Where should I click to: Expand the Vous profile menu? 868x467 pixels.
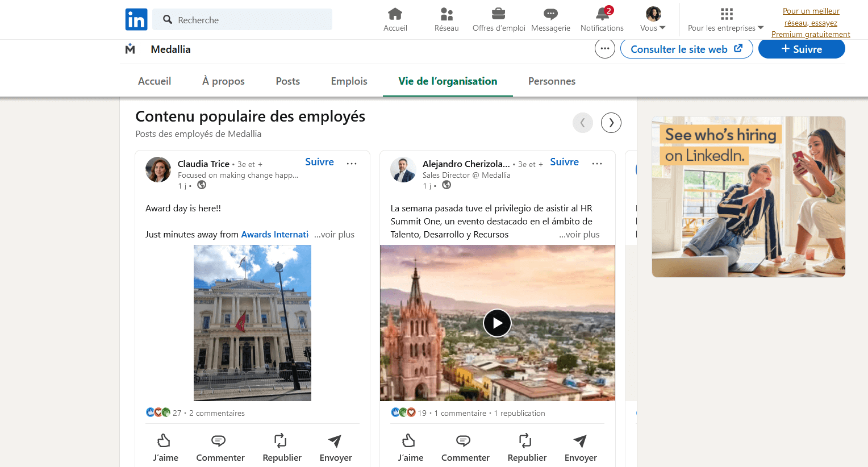(653, 20)
